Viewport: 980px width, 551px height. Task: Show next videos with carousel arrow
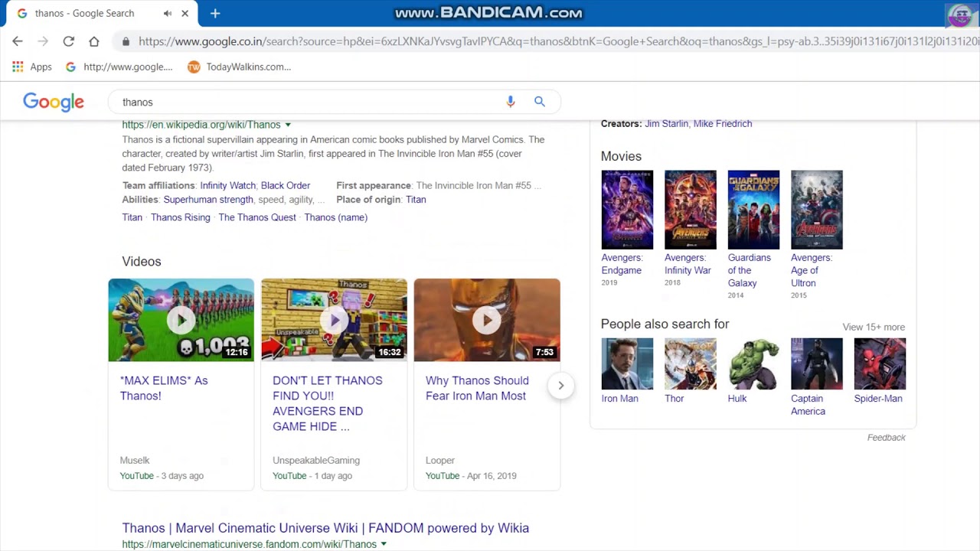click(x=560, y=385)
